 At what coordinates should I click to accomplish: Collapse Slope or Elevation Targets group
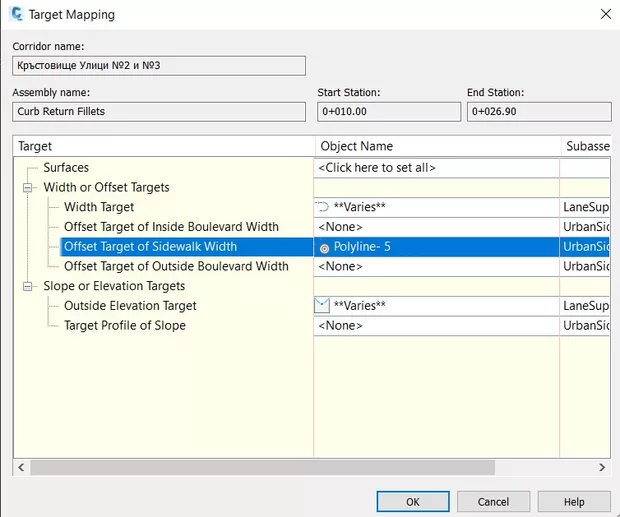pos(26,287)
